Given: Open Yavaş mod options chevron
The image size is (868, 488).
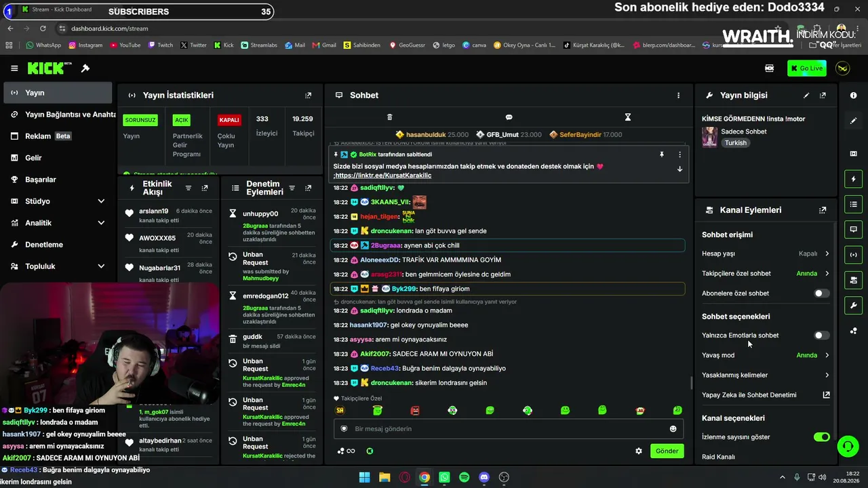Looking at the screenshot, I should [827, 355].
